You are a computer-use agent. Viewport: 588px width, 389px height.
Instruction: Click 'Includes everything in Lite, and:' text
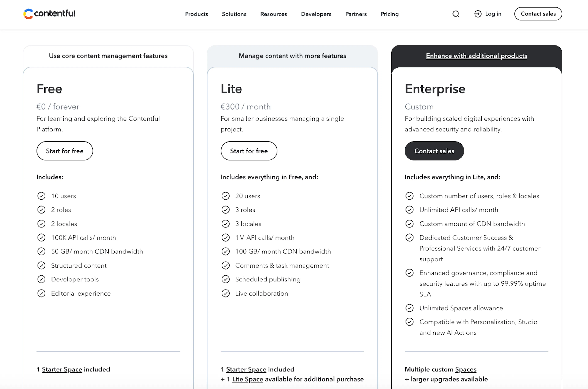tap(452, 177)
